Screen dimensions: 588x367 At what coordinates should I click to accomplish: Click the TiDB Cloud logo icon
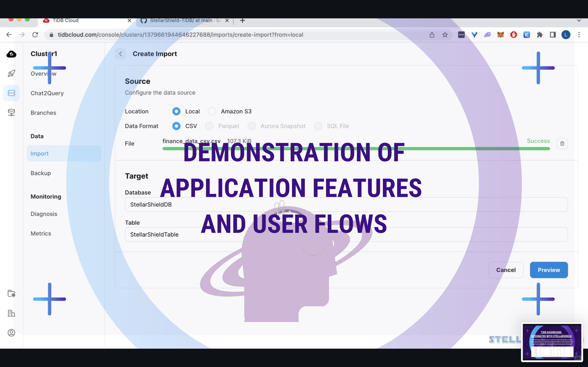(11, 54)
